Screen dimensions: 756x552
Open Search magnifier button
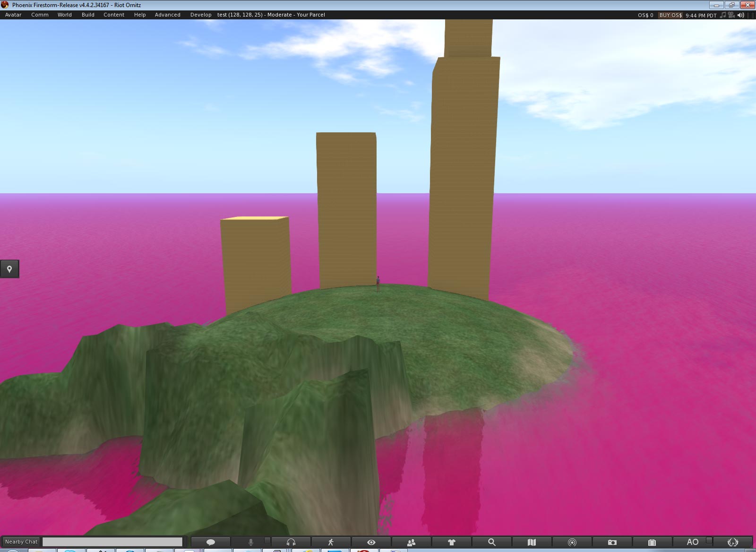[492, 542]
